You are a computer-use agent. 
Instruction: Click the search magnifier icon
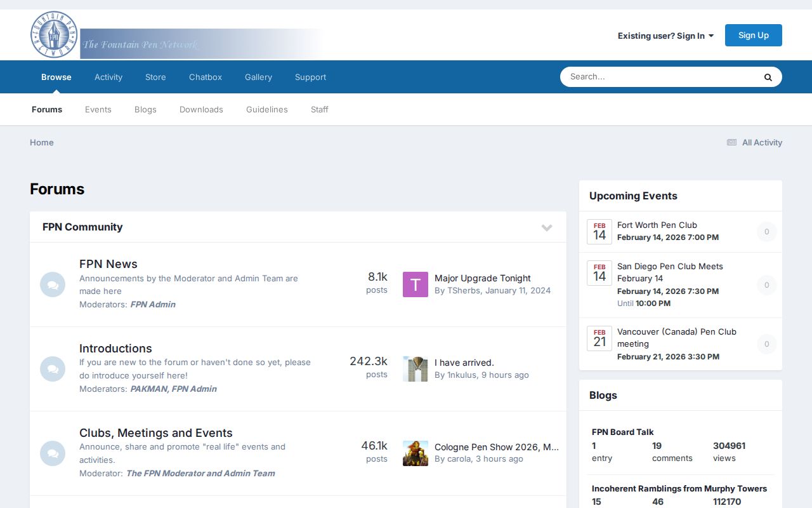[x=768, y=76]
